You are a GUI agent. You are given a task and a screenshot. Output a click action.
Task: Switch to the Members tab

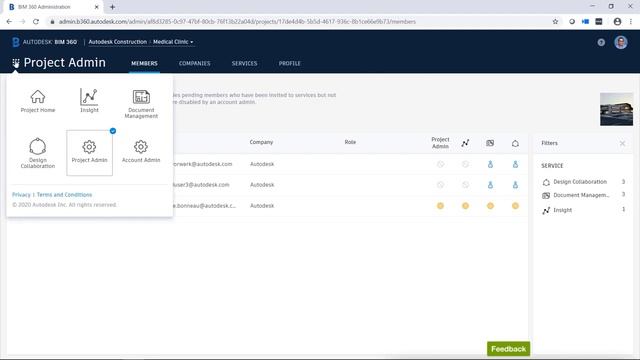click(144, 63)
